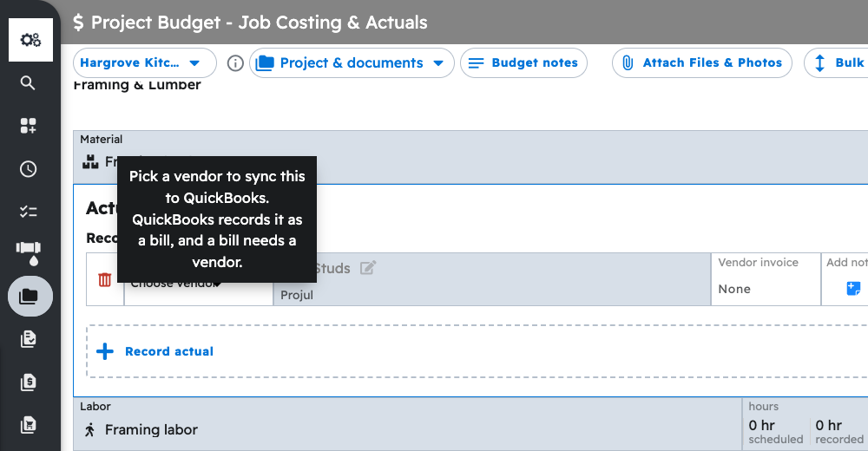
Task: Click the info circle icon beside project selector
Action: click(x=235, y=63)
